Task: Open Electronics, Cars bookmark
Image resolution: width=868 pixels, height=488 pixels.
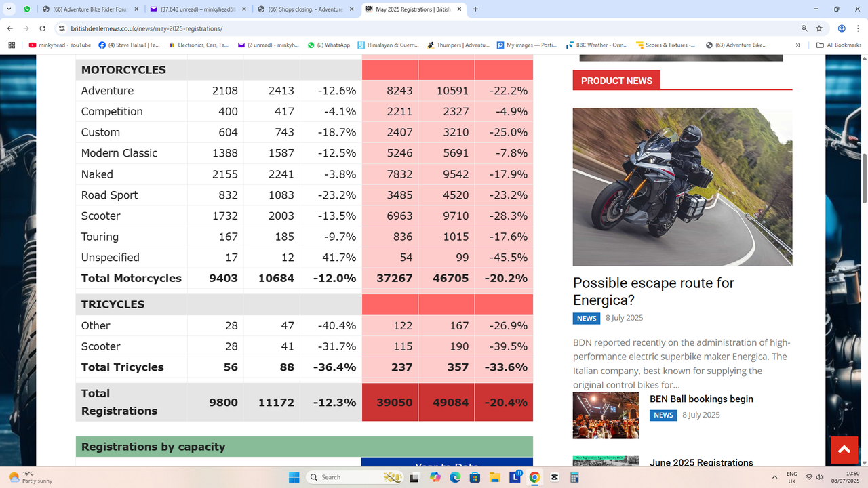Action: (x=199, y=45)
